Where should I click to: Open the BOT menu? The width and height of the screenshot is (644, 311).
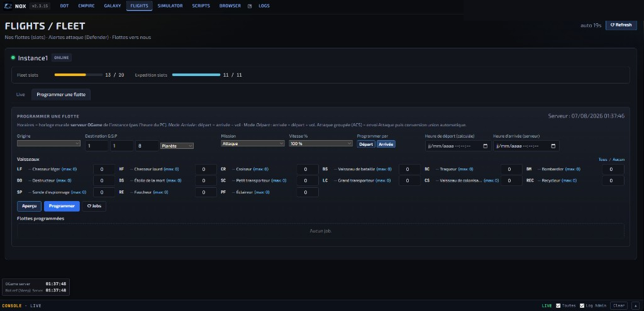coord(65,6)
